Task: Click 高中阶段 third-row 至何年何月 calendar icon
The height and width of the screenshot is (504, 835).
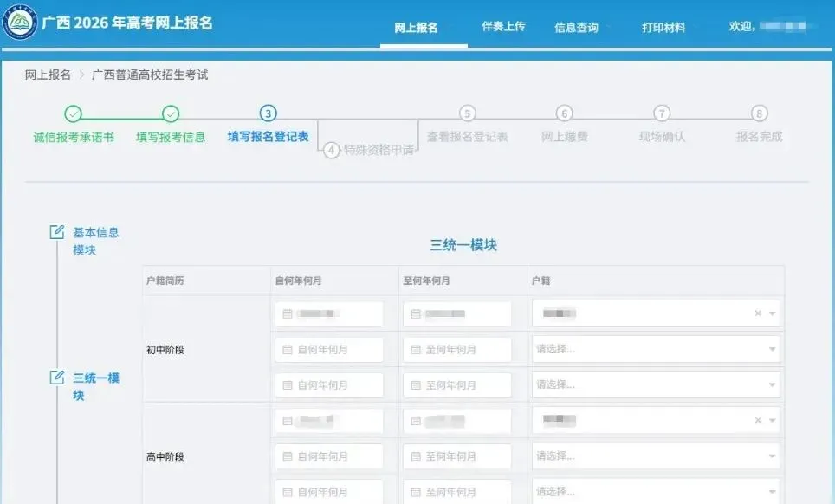Action: (x=416, y=492)
